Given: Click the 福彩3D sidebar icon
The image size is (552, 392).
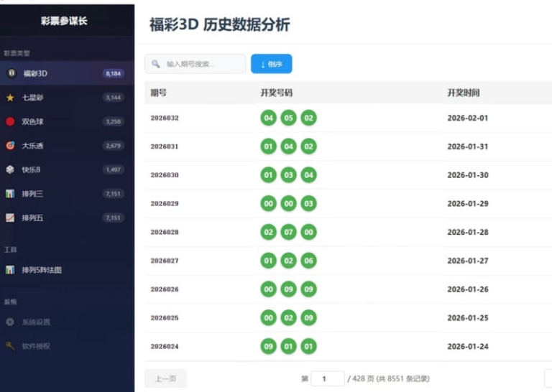Looking at the screenshot, I should click(x=11, y=73).
